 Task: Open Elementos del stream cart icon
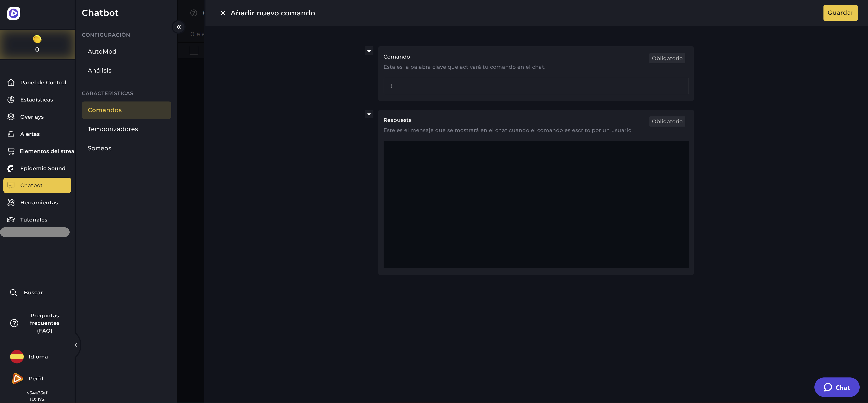(11, 151)
